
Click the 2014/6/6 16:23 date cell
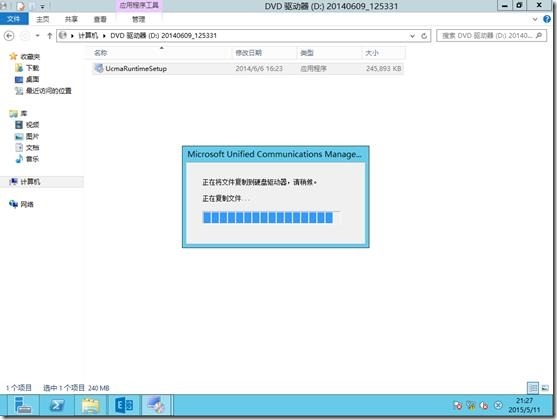[x=259, y=69]
